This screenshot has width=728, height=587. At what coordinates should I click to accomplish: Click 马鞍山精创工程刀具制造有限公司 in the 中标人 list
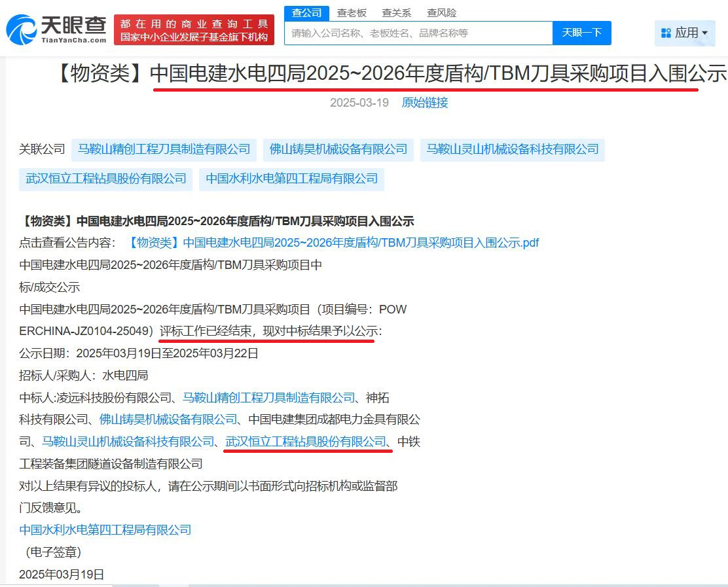point(269,398)
